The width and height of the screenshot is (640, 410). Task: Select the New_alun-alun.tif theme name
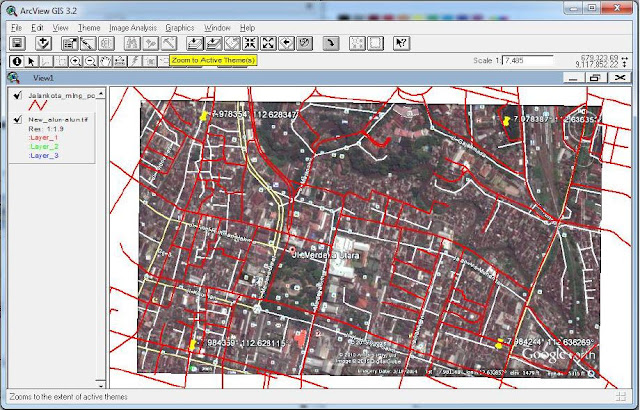(58, 120)
